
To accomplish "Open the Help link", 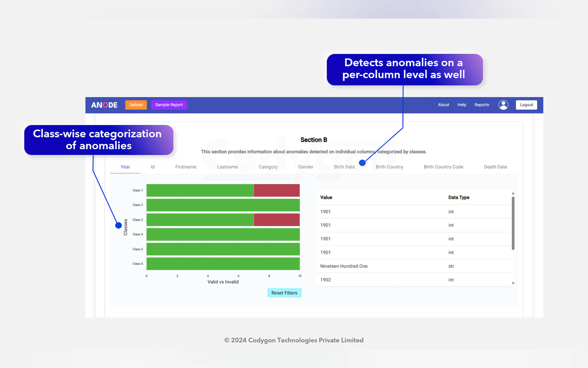I will (461, 105).
